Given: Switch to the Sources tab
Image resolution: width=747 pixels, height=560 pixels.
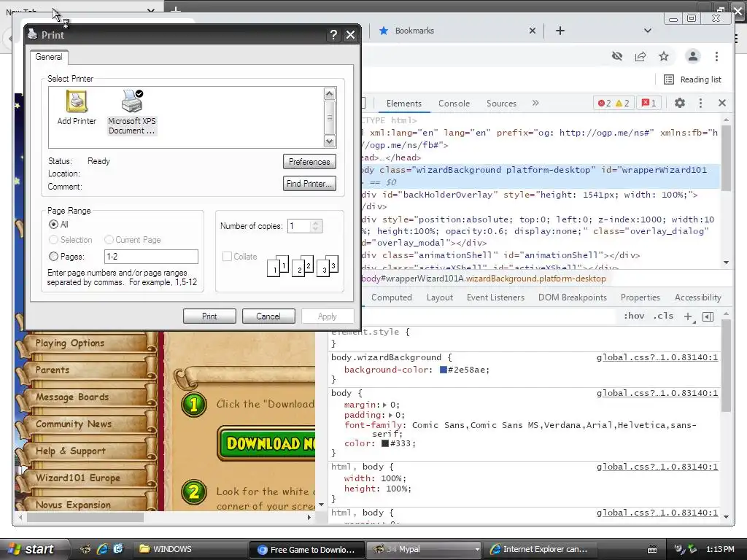Looking at the screenshot, I should tap(501, 104).
